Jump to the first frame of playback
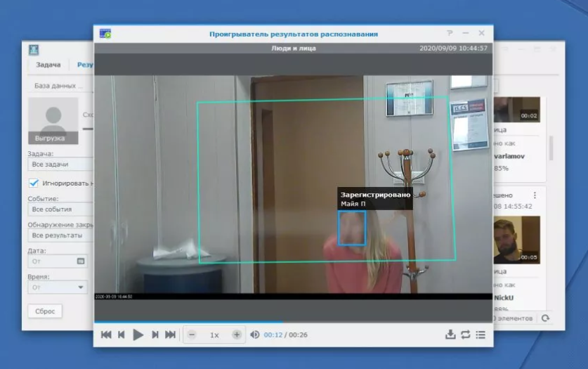 tap(106, 335)
